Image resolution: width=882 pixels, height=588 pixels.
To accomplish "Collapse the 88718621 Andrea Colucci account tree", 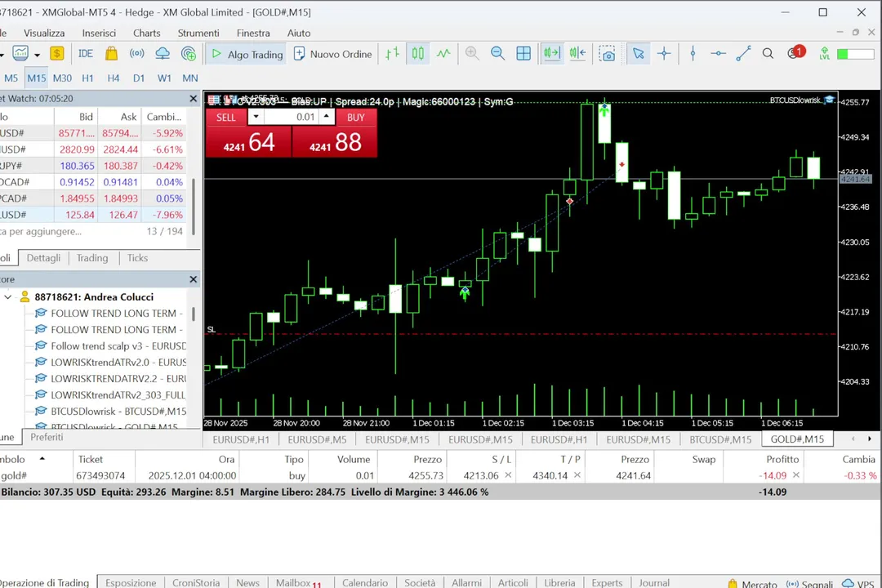I will click(x=8, y=297).
